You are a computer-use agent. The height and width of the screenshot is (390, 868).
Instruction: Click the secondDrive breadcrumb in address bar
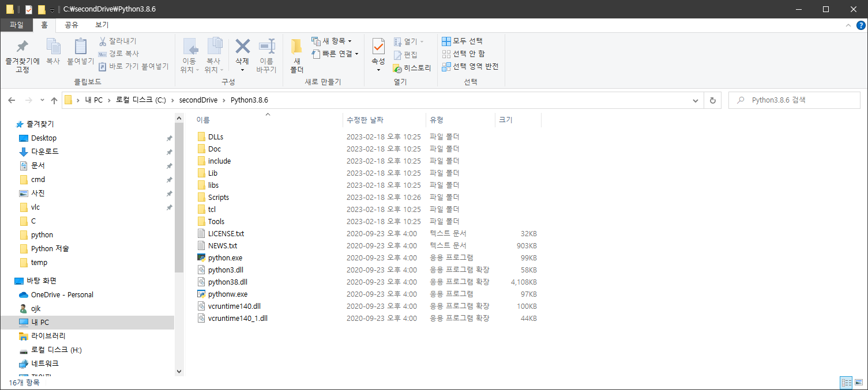(198, 100)
